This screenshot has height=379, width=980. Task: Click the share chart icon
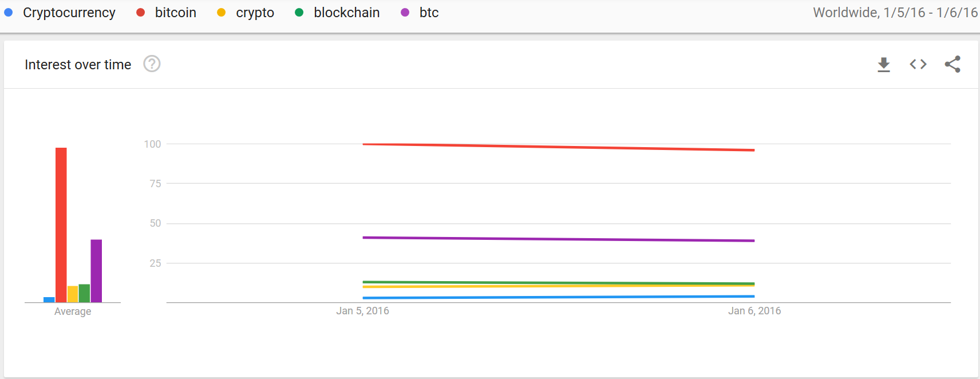coord(953,64)
